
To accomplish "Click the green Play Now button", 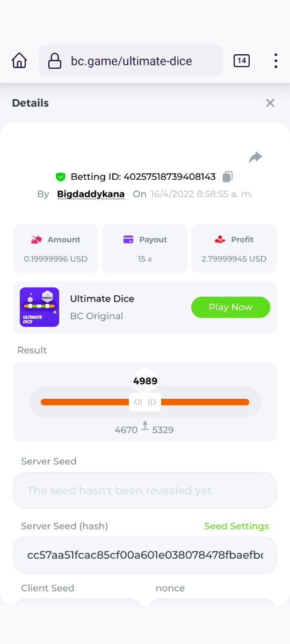I will pyautogui.click(x=230, y=307).
